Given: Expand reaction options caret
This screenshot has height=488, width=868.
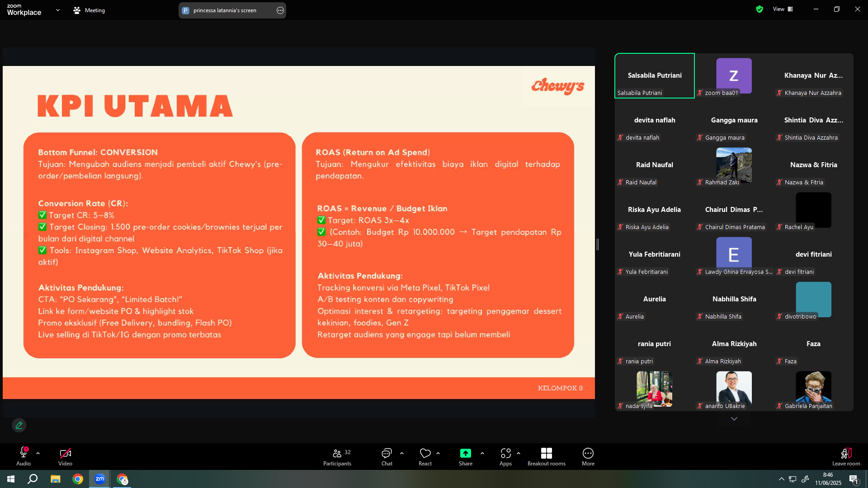Looking at the screenshot, I should click(438, 453).
